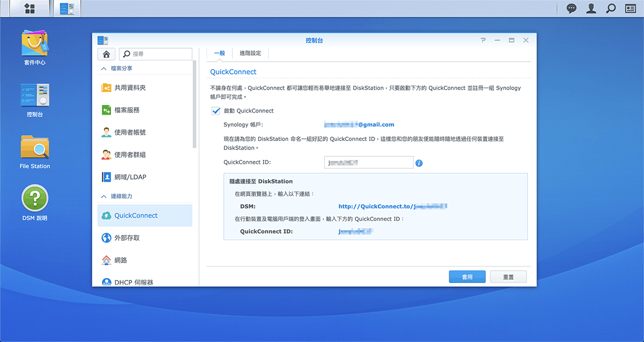Click the 使用者群組 label text

click(x=130, y=155)
